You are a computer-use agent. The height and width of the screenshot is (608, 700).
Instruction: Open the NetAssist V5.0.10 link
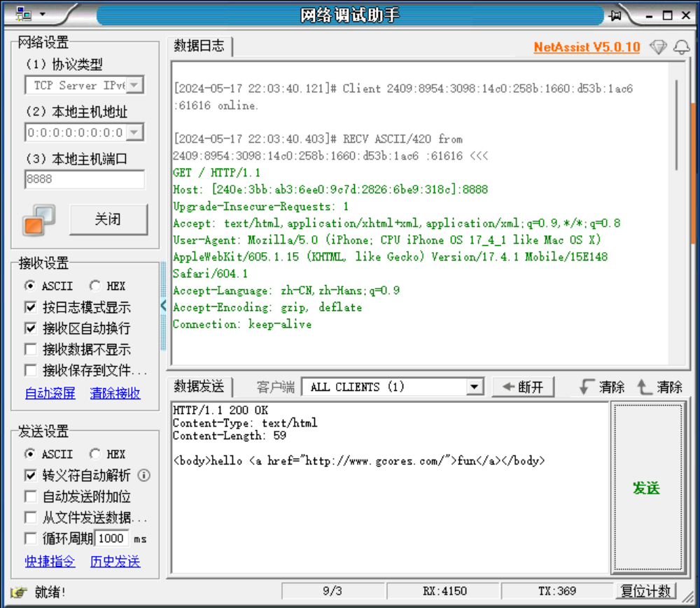click(587, 47)
